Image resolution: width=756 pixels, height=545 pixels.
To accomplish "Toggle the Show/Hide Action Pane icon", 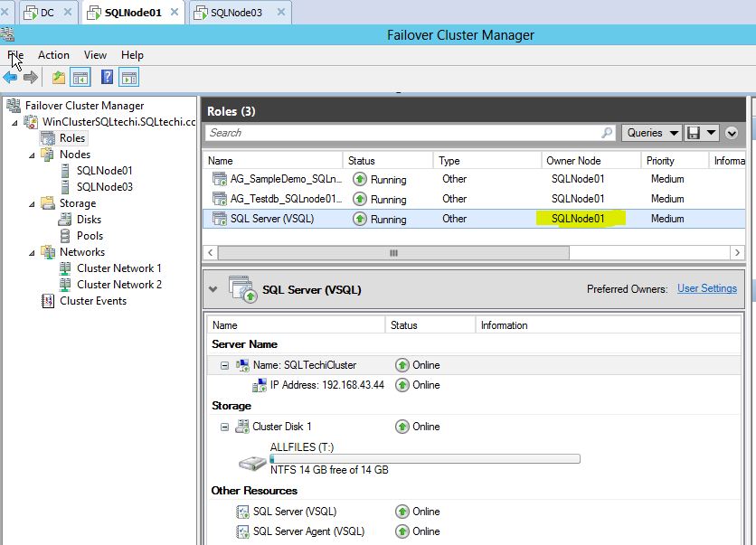I will coord(128,77).
